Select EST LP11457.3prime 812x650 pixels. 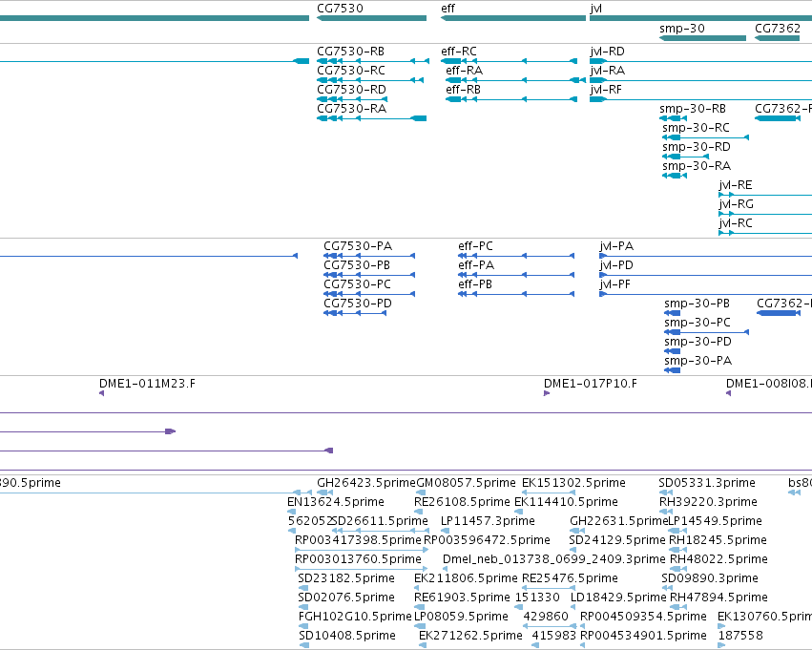pos(445,531)
